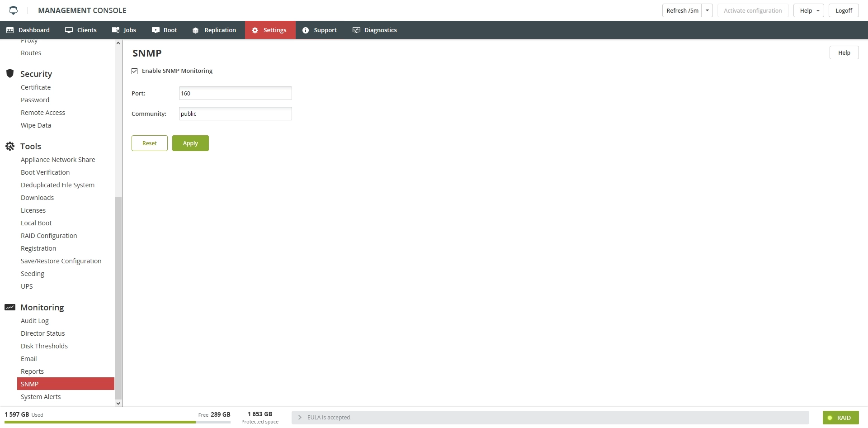Open the Clients tab
This screenshot has height=428, width=868.
[x=81, y=30]
